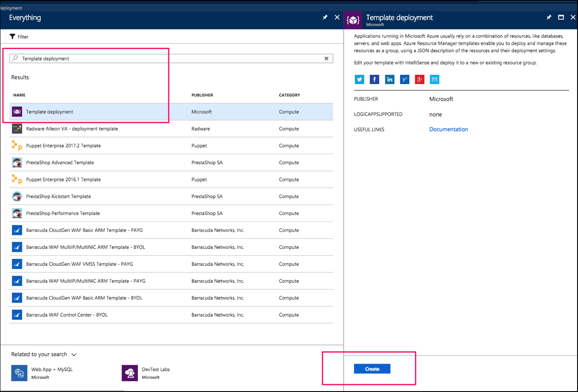Pin the Template deployment blade
This screenshot has height=392, width=578.
coord(549,17)
